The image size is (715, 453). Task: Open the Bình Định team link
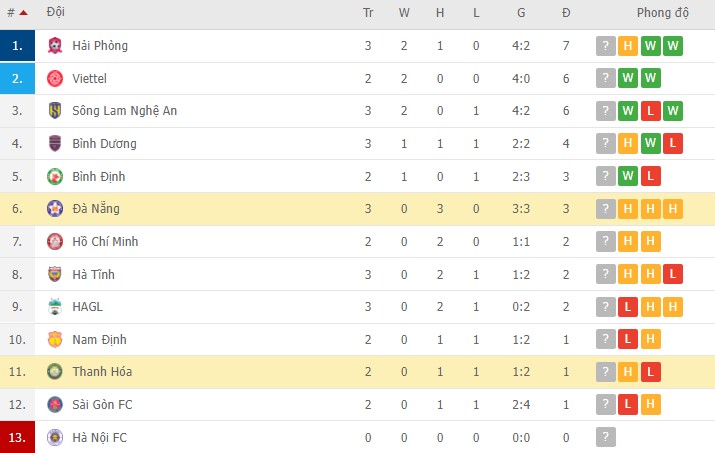pyautogui.click(x=99, y=176)
